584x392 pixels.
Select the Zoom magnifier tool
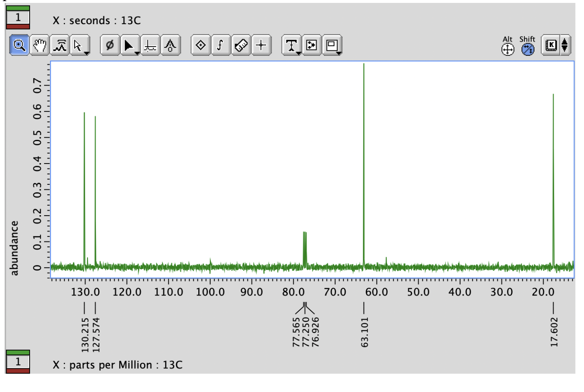click(20, 46)
